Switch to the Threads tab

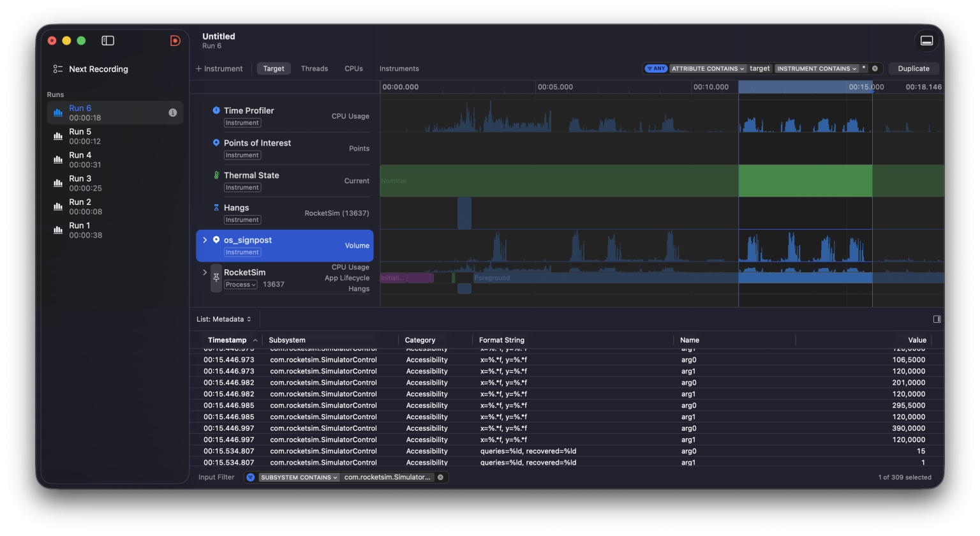coord(315,68)
